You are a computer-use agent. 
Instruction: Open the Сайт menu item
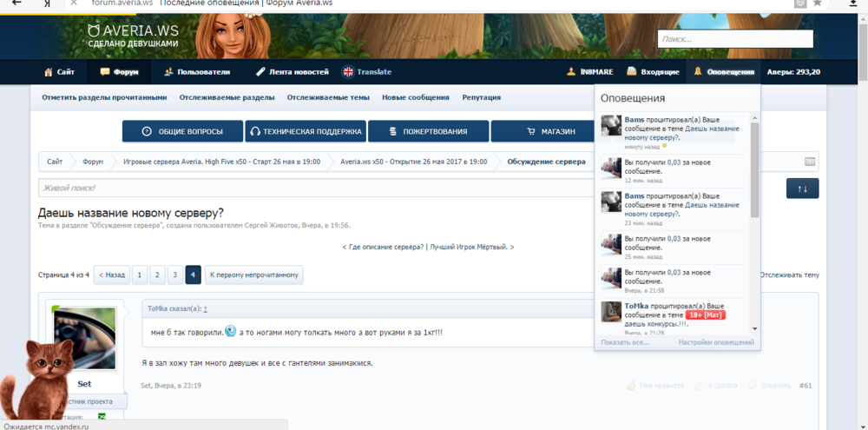click(x=59, y=72)
